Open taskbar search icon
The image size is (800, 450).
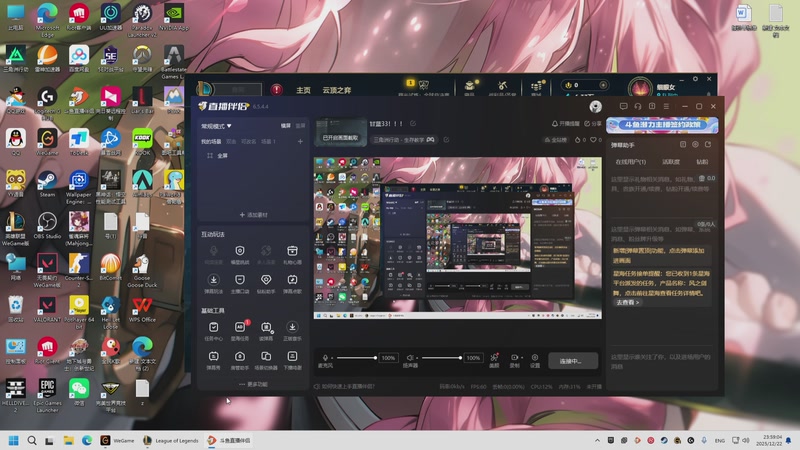[x=32, y=440]
